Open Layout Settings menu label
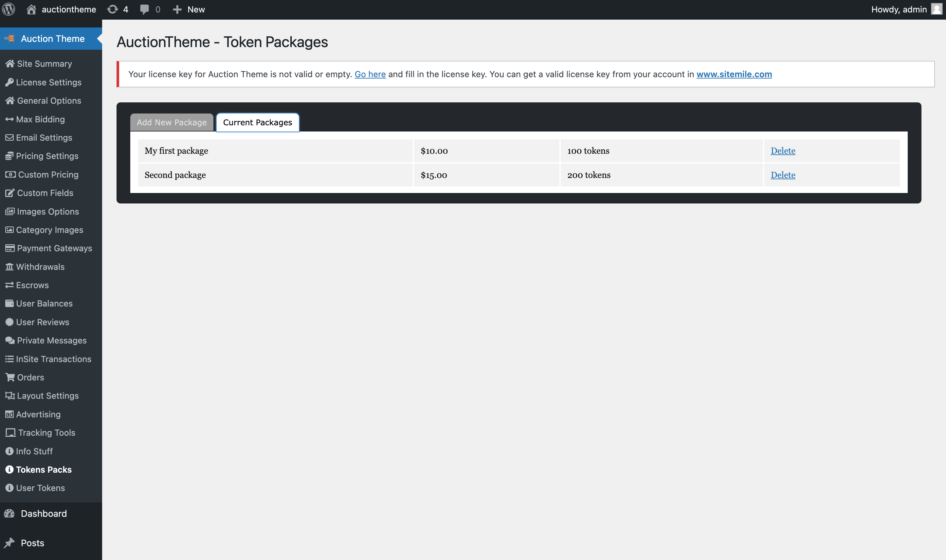Image resolution: width=946 pixels, height=560 pixels. click(48, 395)
